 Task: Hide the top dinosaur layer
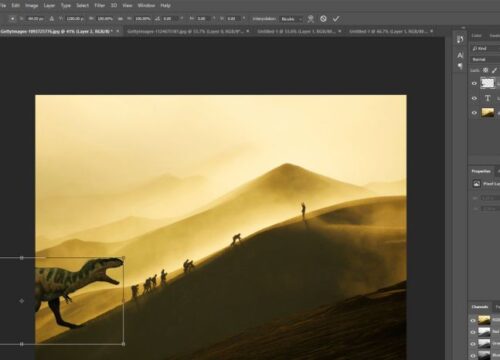click(474, 83)
